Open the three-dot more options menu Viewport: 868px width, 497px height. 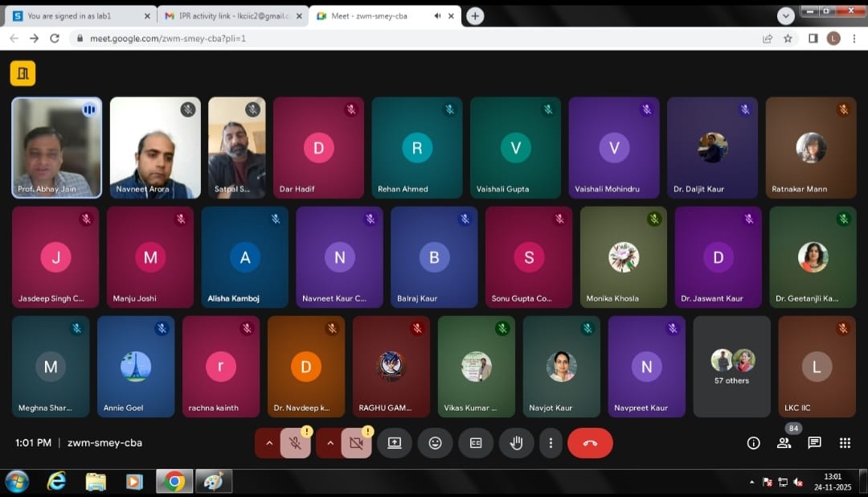[x=551, y=443]
